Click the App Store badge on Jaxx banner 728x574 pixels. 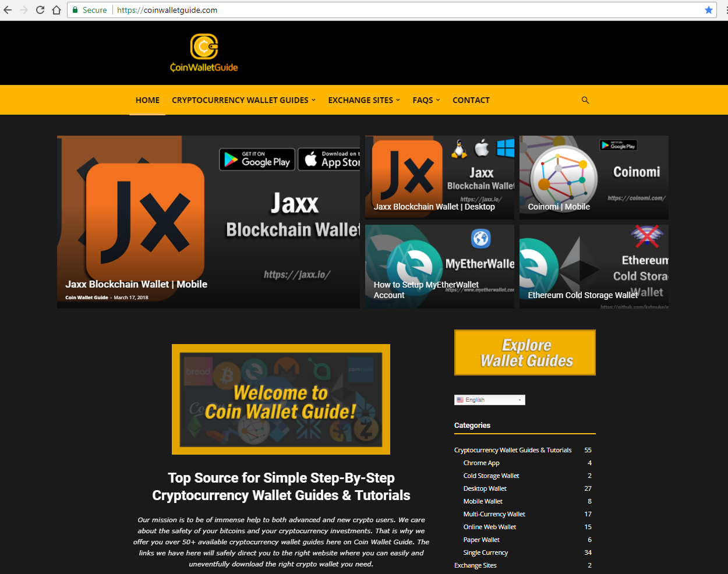coord(329,160)
